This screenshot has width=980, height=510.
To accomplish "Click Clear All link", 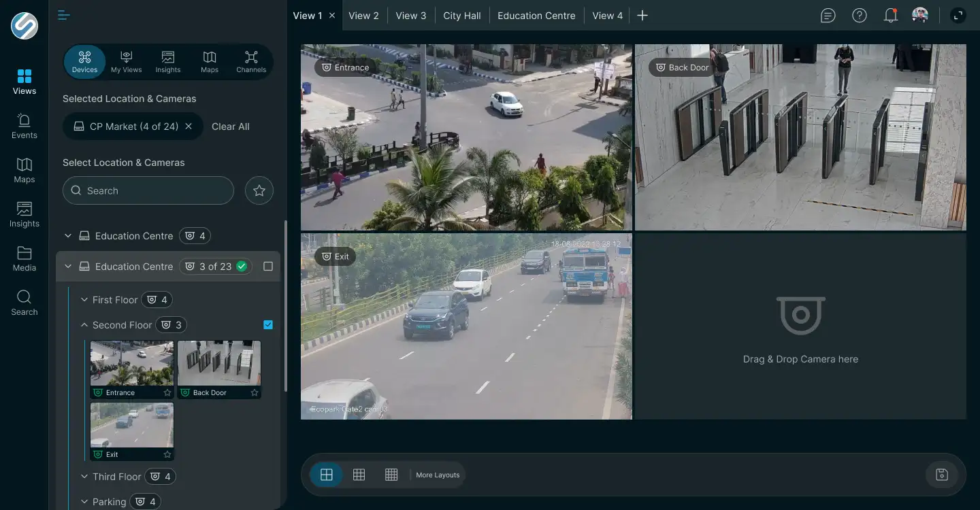I will 231,126.
